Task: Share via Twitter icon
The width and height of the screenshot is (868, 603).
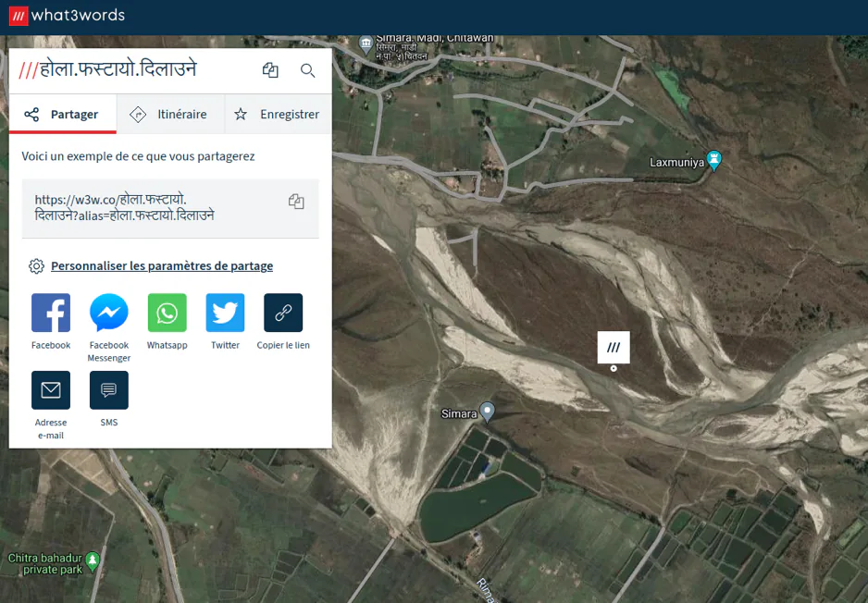Action: coord(225,313)
